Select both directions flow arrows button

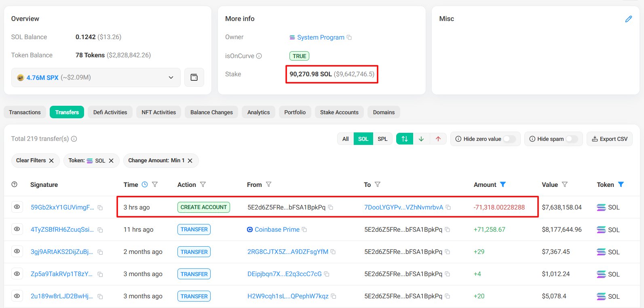pyautogui.click(x=405, y=139)
